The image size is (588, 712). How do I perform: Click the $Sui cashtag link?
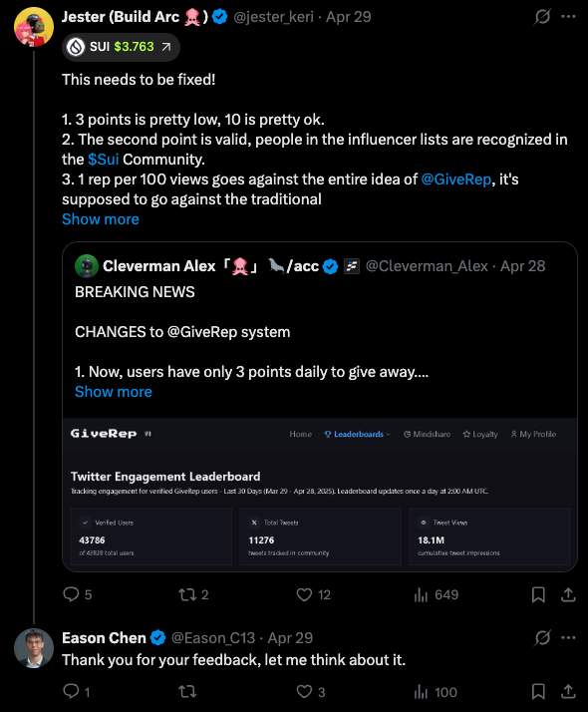[104, 160]
